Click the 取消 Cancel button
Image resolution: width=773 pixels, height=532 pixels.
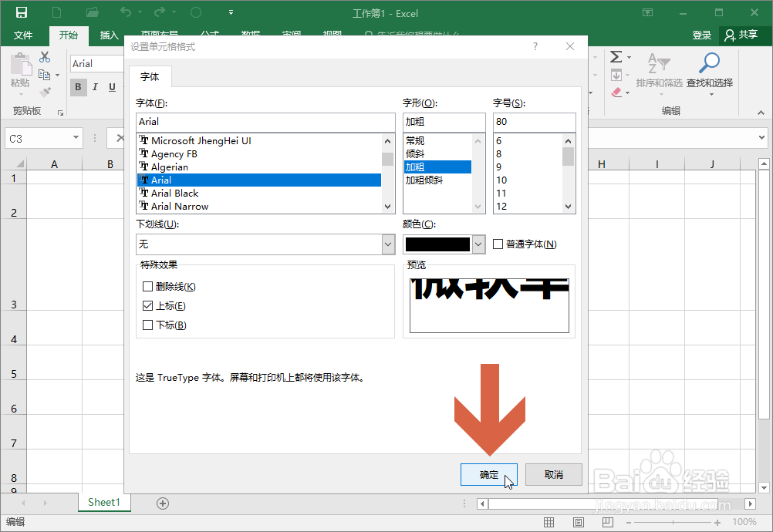pyautogui.click(x=553, y=474)
